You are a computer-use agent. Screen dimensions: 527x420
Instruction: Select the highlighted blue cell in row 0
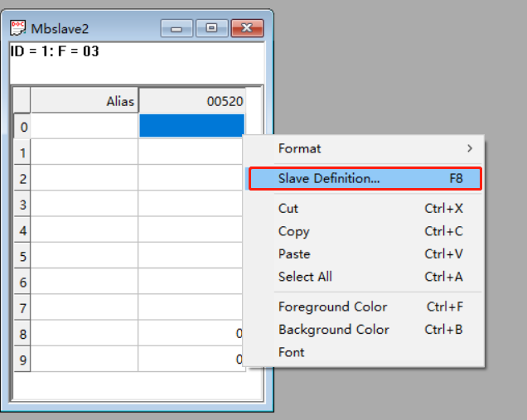click(x=191, y=126)
